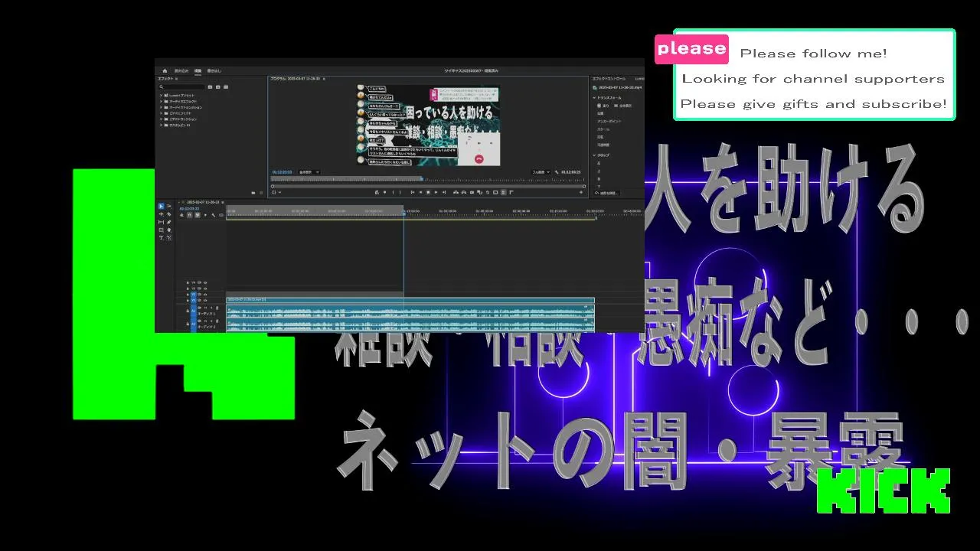Collapse the トランスフォーム section
The width and height of the screenshot is (980, 551).
coord(593,97)
